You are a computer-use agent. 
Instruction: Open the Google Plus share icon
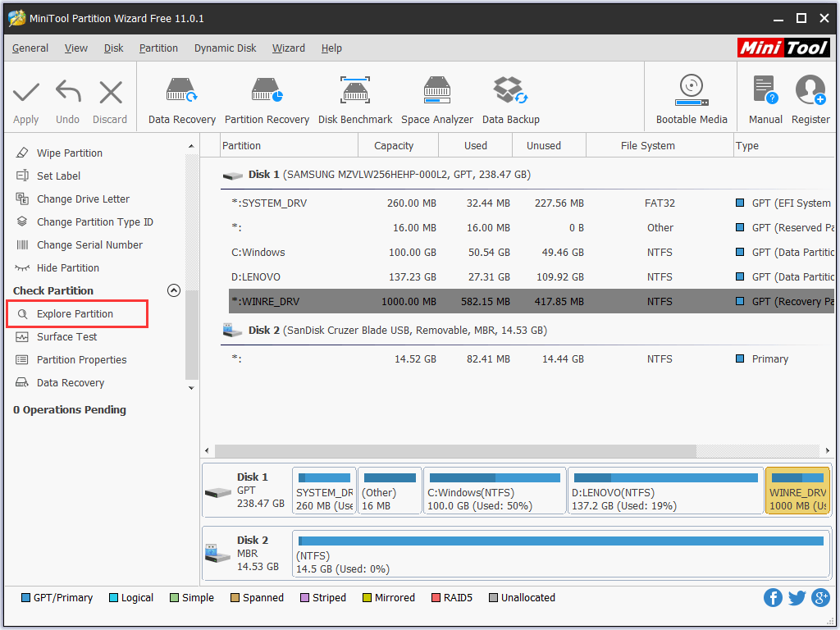[x=820, y=597]
